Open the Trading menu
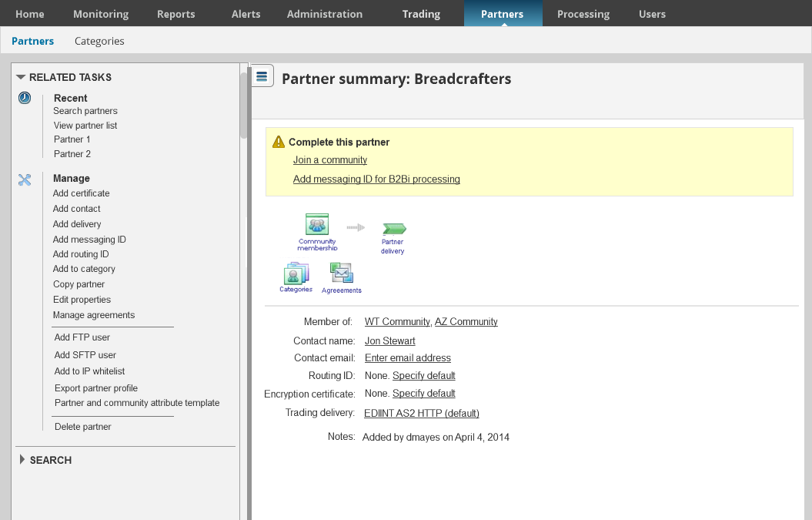Image resolution: width=812 pixels, height=520 pixels. pos(421,14)
